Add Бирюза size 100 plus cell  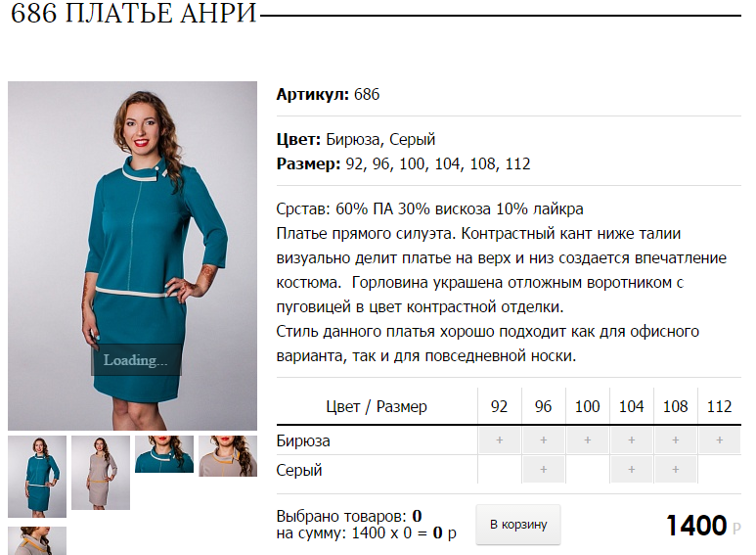pyautogui.click(x=587, y=440)
